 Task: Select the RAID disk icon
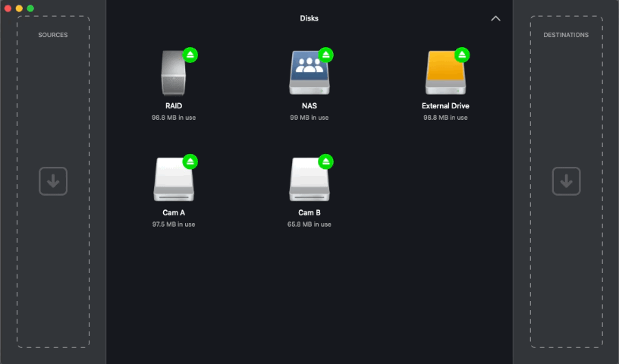(174, 73)
